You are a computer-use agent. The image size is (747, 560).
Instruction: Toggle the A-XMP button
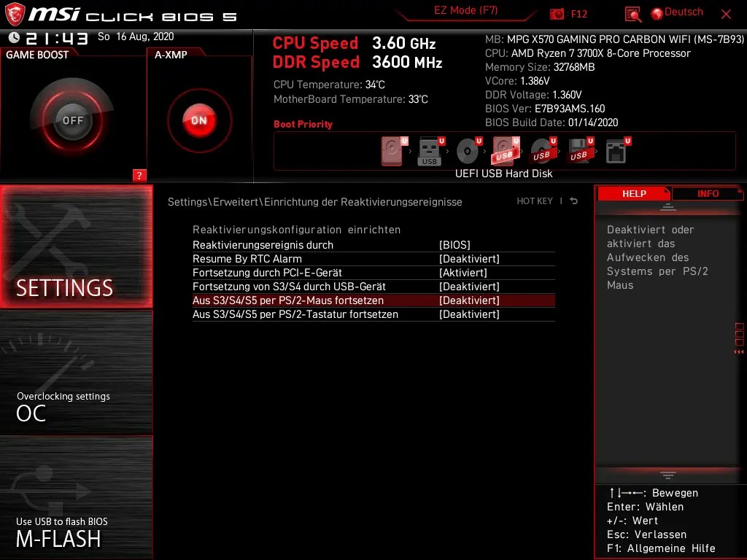[x=198, y=120]
